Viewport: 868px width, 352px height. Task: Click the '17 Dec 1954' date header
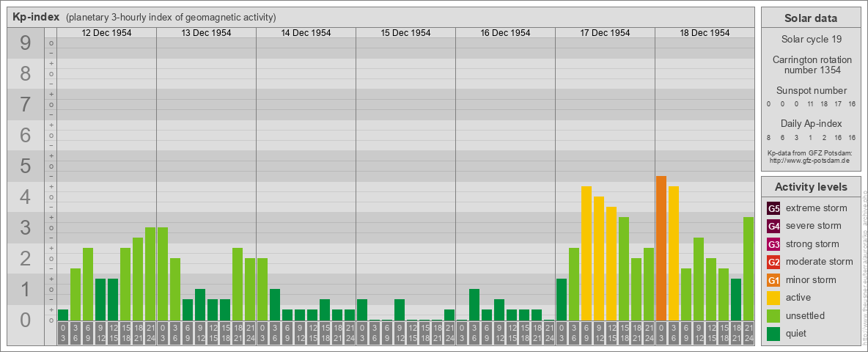[605, 33]
